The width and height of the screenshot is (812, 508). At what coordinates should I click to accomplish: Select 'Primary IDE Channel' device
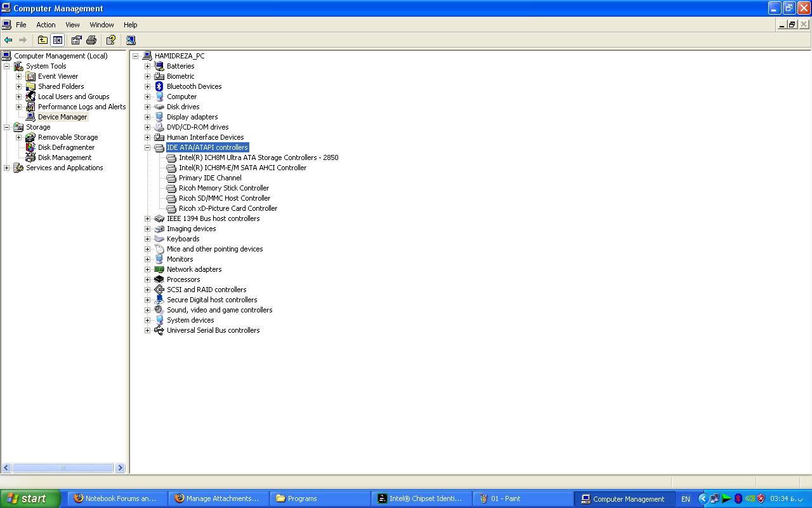click(x=210, y=178)
